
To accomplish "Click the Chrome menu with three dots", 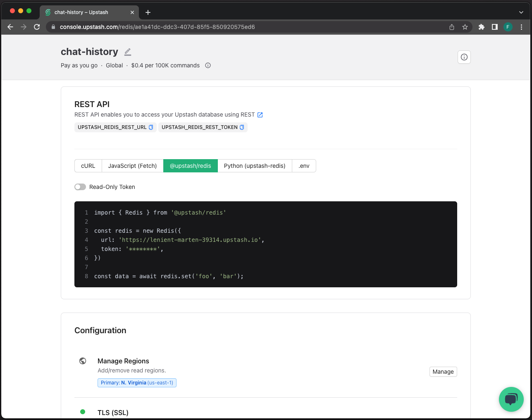I will coord(521,26).
